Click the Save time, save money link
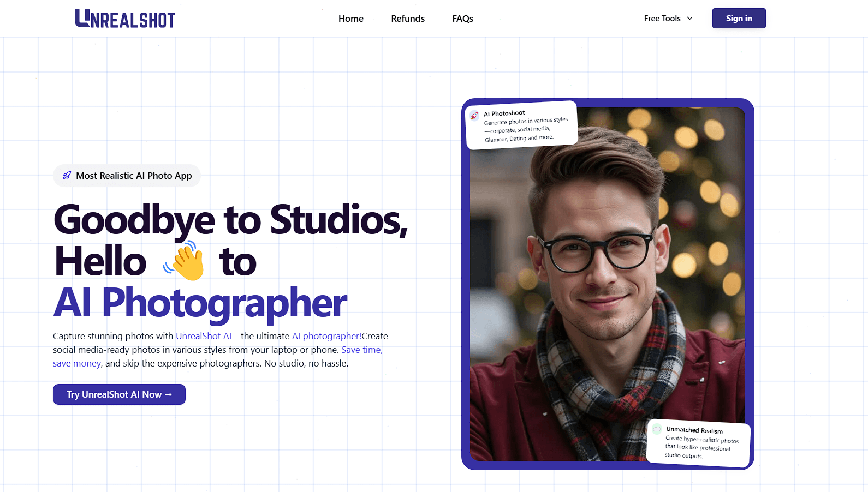 (x=218, y=356)
